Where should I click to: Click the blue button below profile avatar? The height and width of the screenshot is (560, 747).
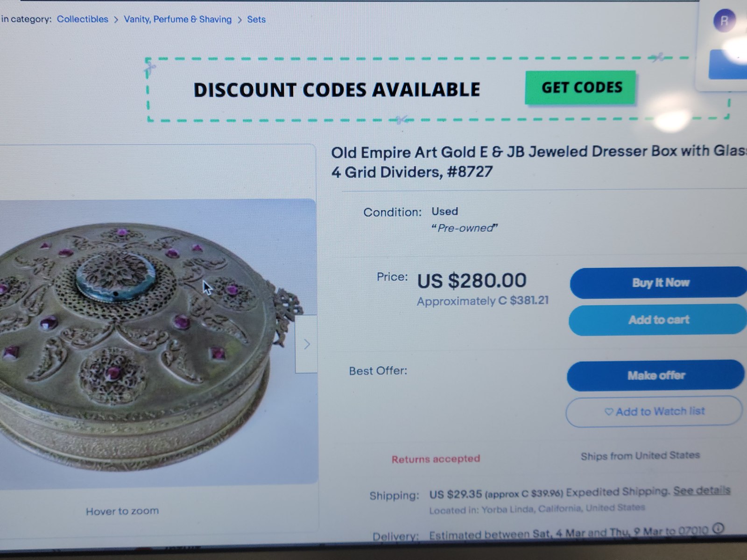tap(727, 64)
